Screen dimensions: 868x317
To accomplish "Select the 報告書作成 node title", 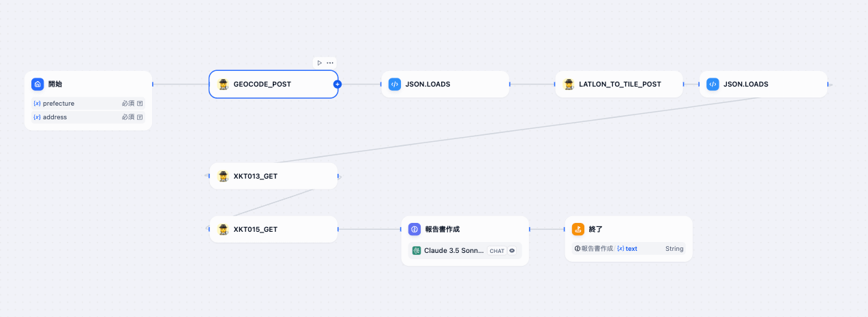I will click(x=442, y=229).
